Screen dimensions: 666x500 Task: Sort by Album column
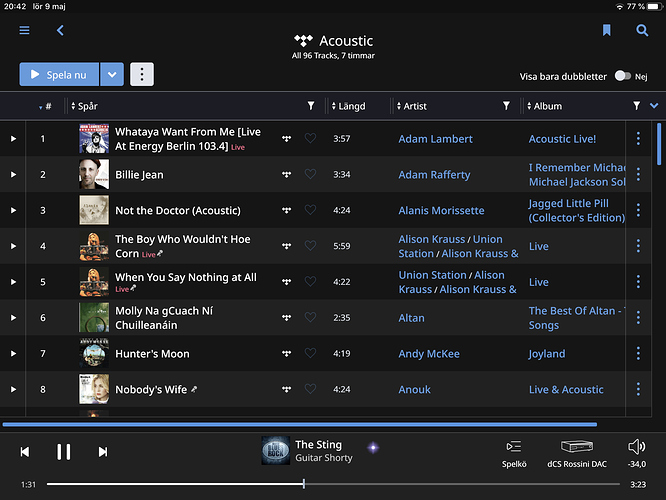click(545, 106)
